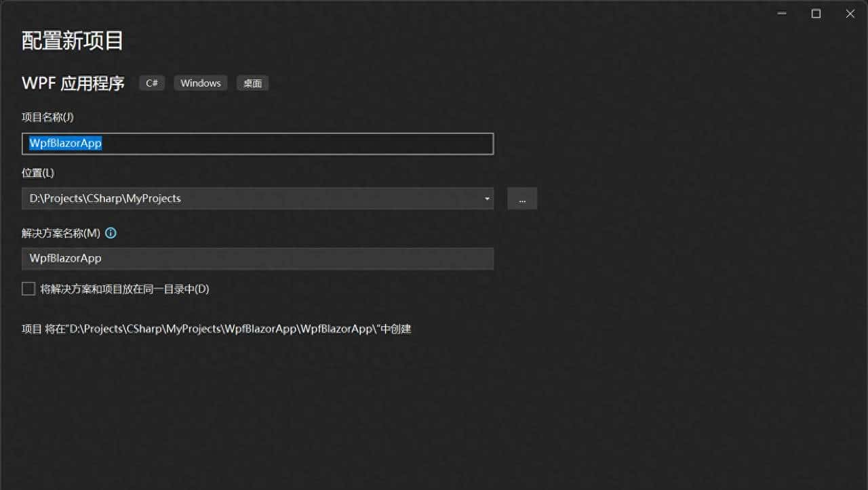The width and height of the screenshot is (868, 490).
Task: Click the dropdown arrow on the 位置 field
Action: tap(486, 198)
